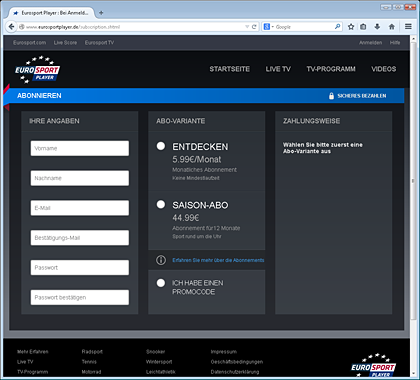Open the LIVE TV navigation item
This screenshot has width=420, height=380.
[x=278, y=69]
